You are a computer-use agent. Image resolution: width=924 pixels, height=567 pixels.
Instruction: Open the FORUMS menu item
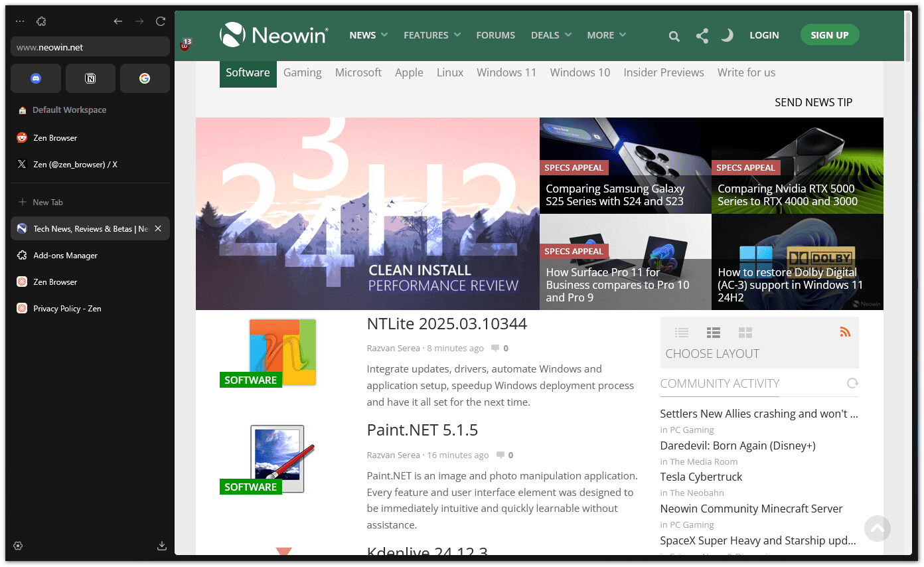(496, 35)
